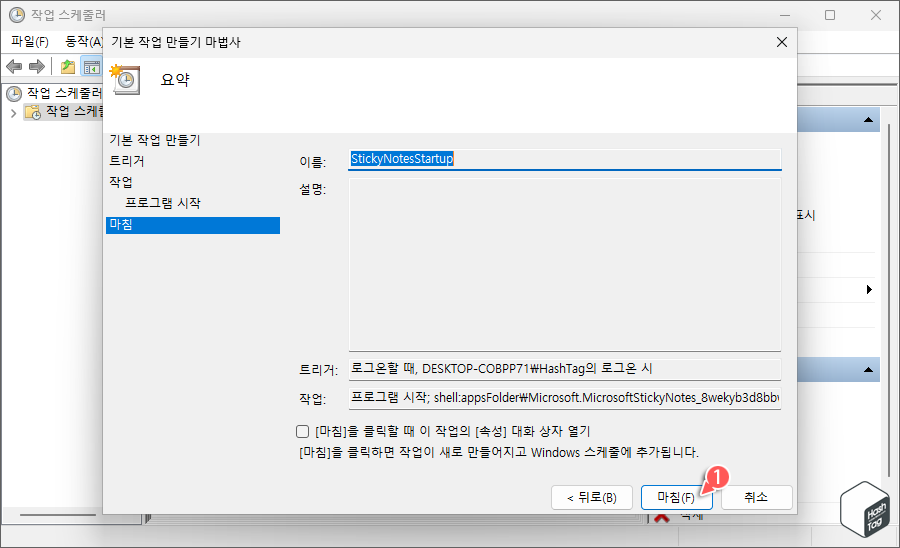Image resolution: width=900 pixels, height=548 pixels.
Task: Open the 파일(F) menu
Action: pos(30,42)
